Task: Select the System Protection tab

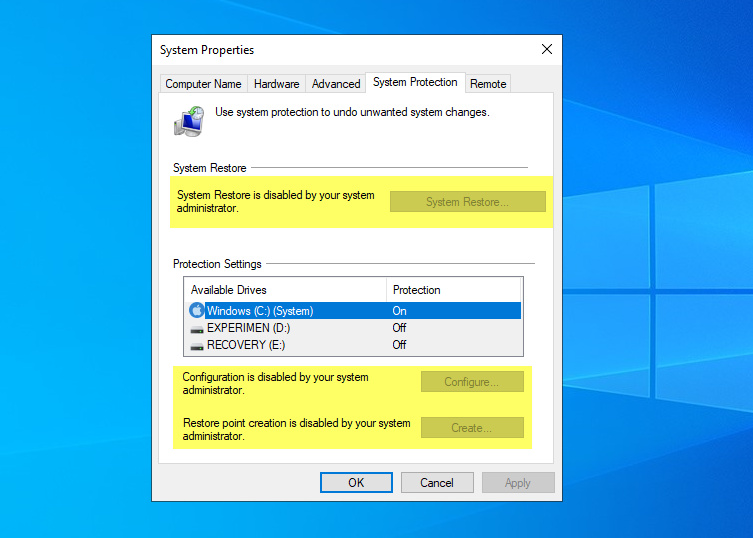Action: [415, 83]
